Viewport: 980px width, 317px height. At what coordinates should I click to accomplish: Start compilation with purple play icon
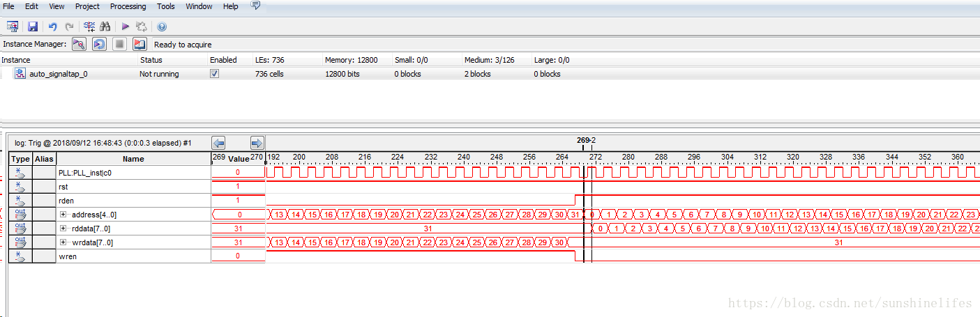coord(126,26)
